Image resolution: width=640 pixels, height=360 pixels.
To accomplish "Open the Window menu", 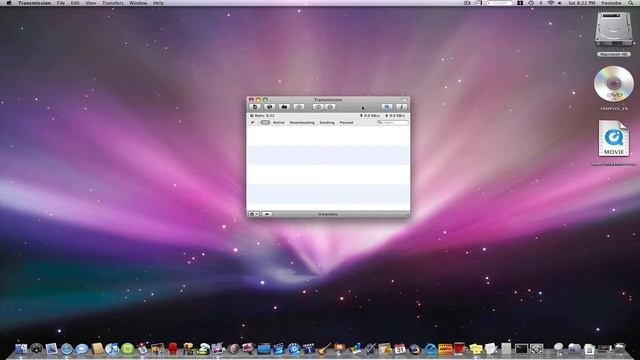I will point(138,3).
